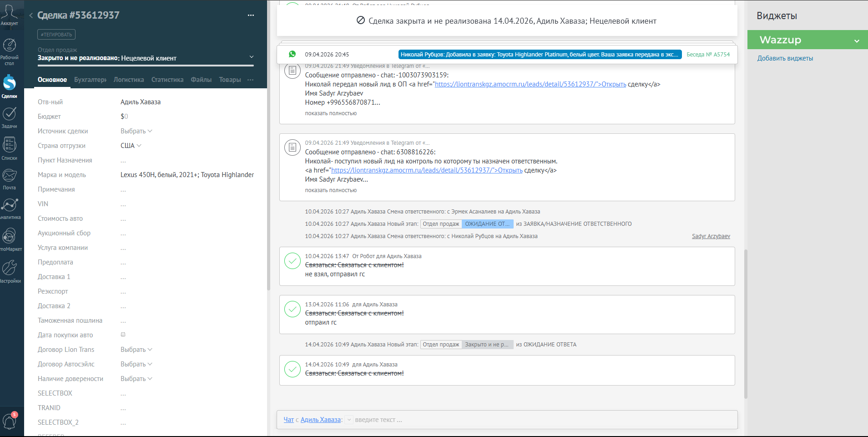The height and width of the screenshot is (437, 868).
Task: Open the deal link in the chat -1003073903159 message
Action: (530, 84)
